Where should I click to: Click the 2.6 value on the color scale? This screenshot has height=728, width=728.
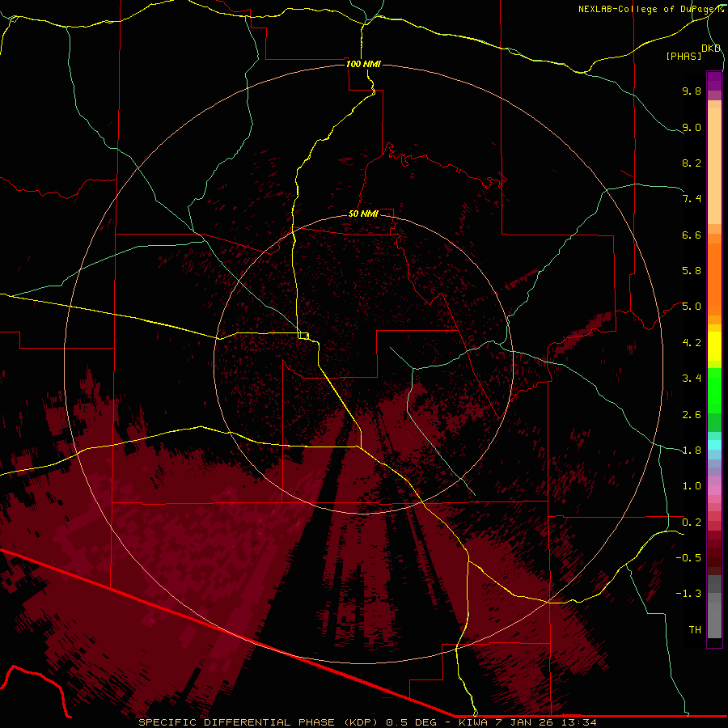point(692,415)
